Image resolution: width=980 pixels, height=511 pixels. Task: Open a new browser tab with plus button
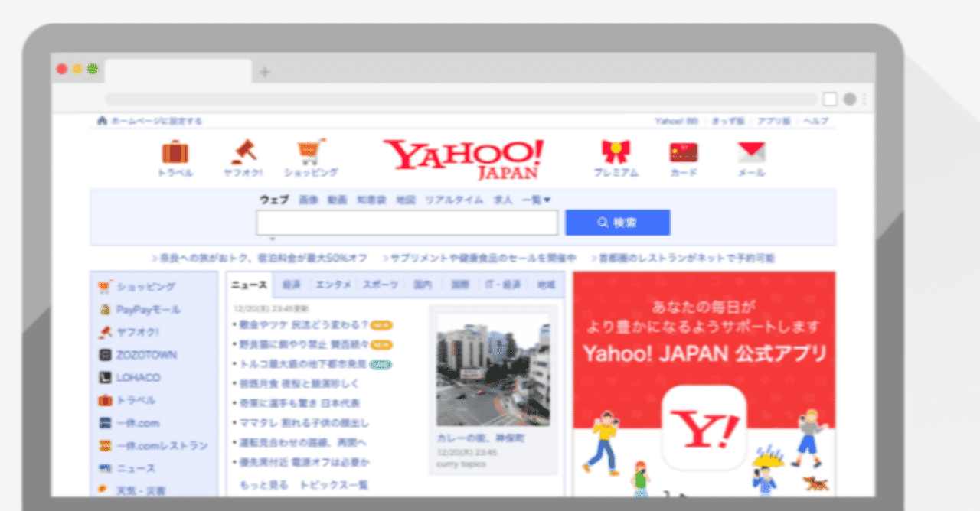pyautogui.click(x=265, y=72)
